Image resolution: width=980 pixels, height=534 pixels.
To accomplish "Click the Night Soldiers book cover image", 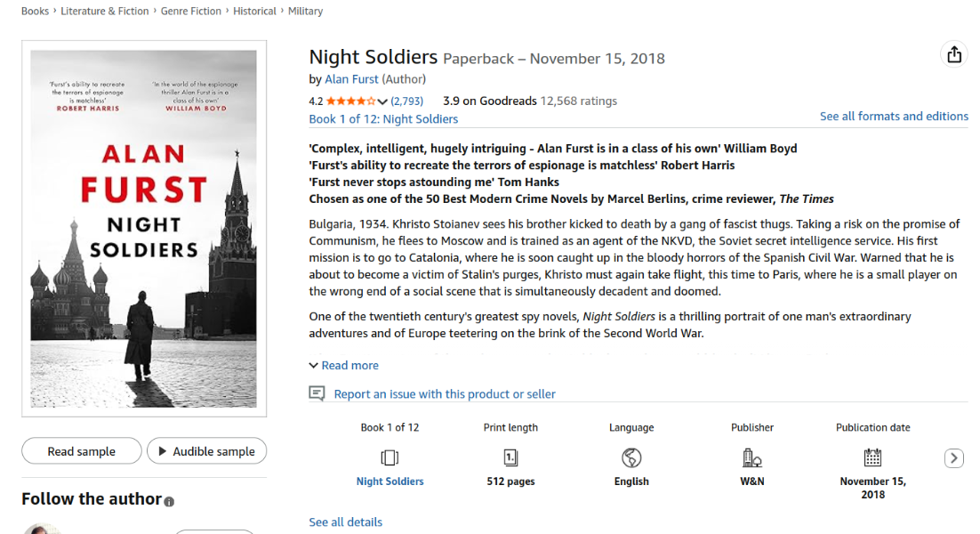I will tap(144, 229).
